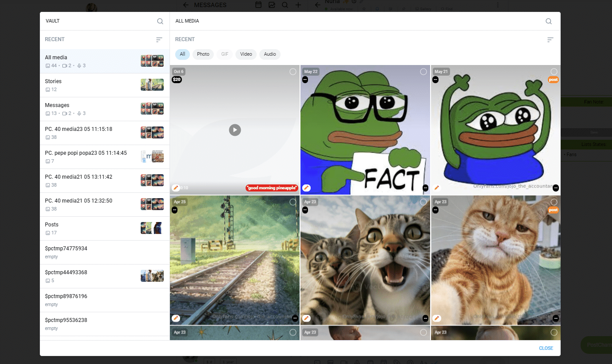Click the minus badge under the Apr 25 date
This screenshot has height=364, width=612.
click(x=174, y=210)
